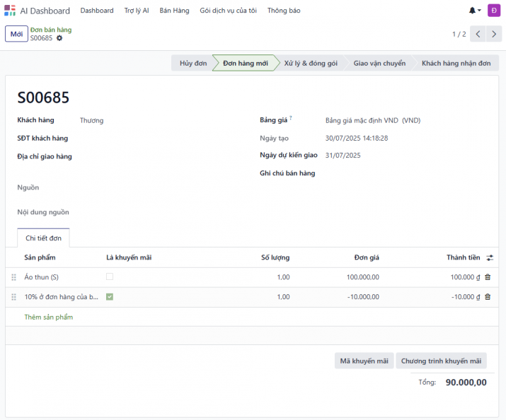Open the notification bell icon
Screen dimensions: 506x420
point(473,11)
